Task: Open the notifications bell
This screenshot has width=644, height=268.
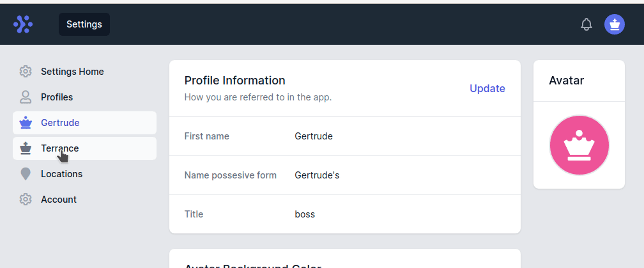Action: 586,24
